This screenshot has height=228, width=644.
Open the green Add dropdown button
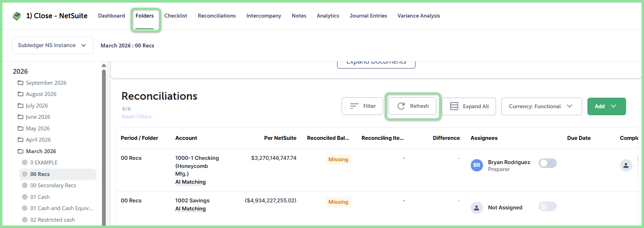(x=607, y=106)
